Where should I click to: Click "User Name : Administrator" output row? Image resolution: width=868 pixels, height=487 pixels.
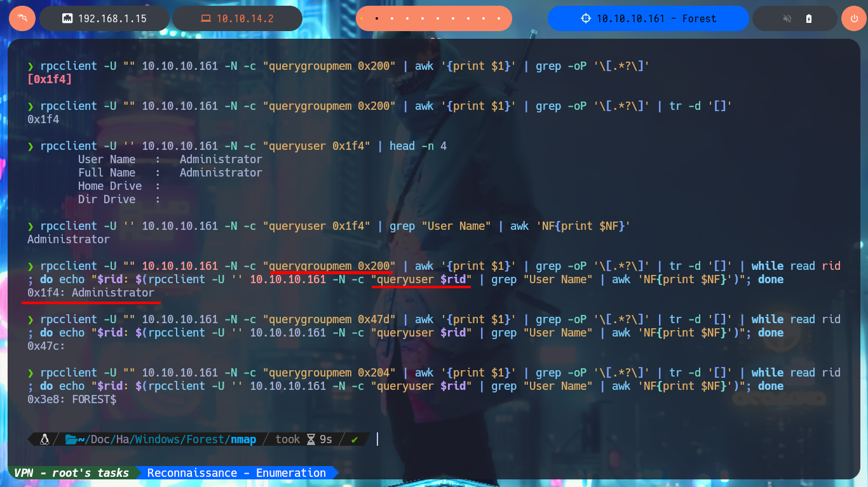(170, 159)
